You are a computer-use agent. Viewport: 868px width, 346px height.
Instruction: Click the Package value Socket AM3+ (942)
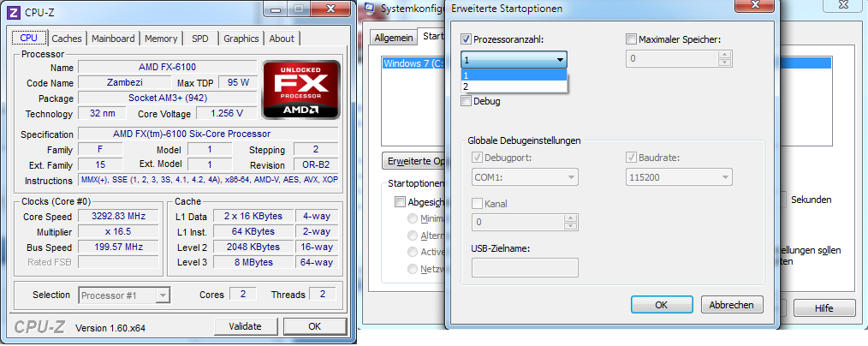coord(167,98)
